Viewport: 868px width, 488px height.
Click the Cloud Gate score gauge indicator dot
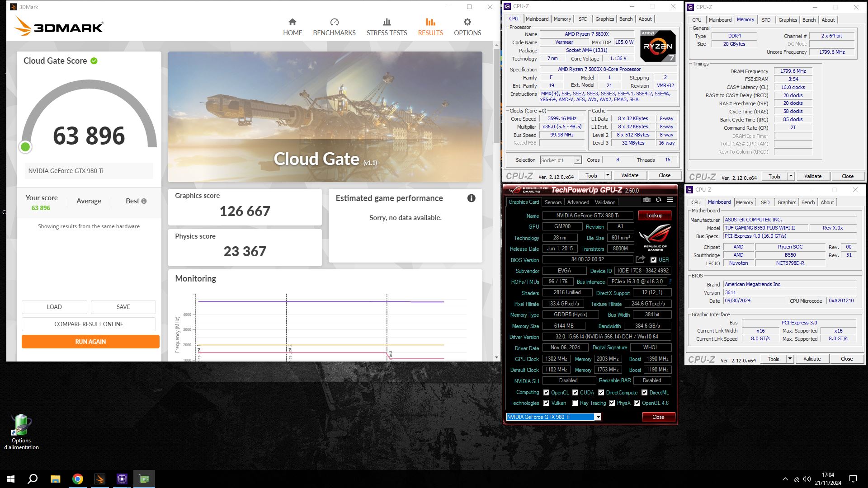25,147
